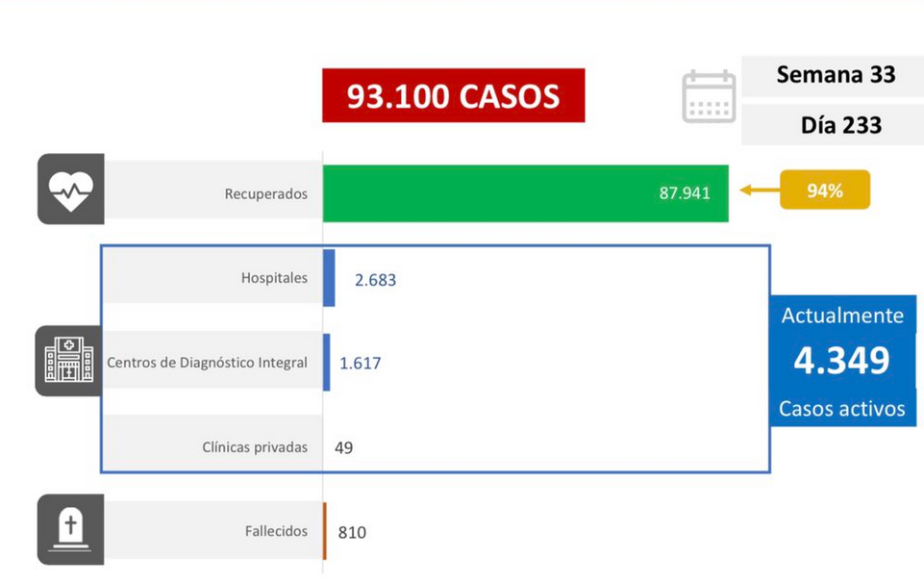Click the Clínicas privadas row label
924x583 pixels.
(x=255, y=446)
